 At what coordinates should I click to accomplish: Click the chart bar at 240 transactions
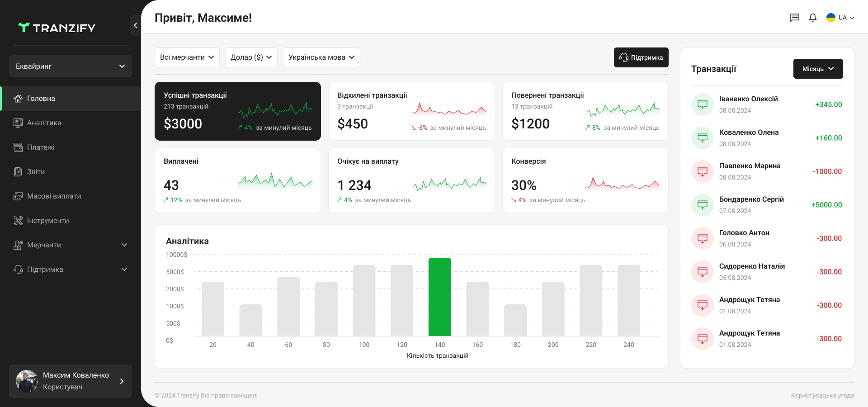(x=629, y=300)
